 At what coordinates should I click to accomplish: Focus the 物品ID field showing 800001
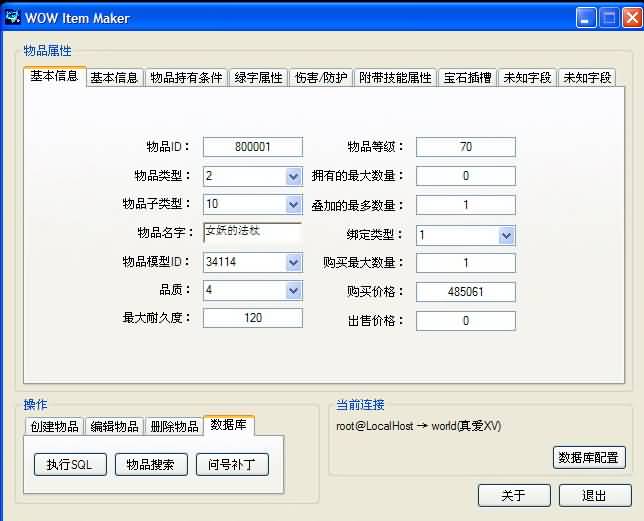coord(253,147)
